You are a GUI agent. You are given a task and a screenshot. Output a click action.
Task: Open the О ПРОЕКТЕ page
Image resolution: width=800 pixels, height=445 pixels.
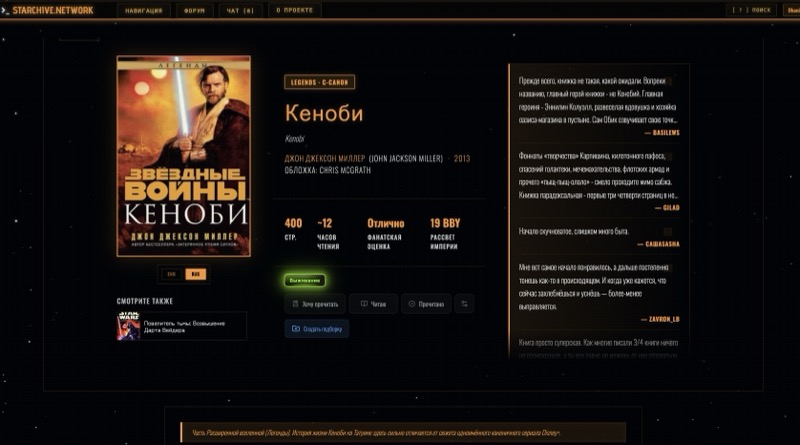coord(294,10)
